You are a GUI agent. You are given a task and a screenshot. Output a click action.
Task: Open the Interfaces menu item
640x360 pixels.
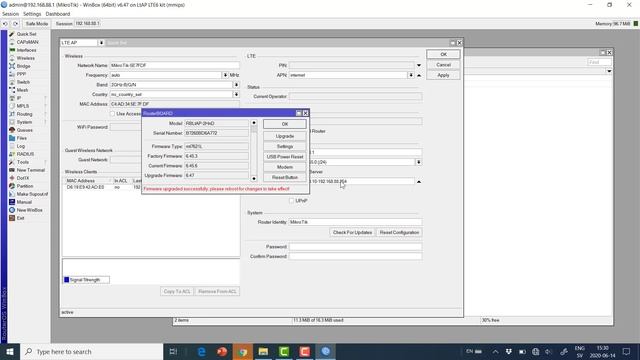[26, 50]
